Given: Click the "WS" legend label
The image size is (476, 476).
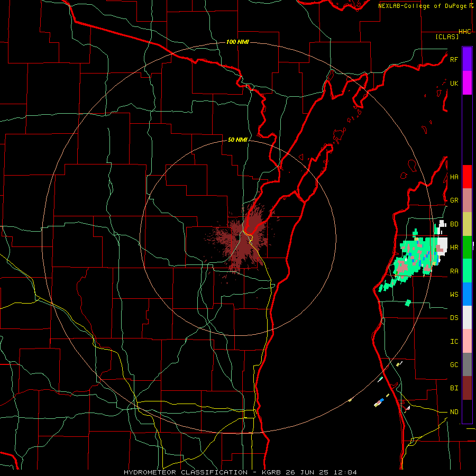Looking at the screenshot, I should 454,295.
